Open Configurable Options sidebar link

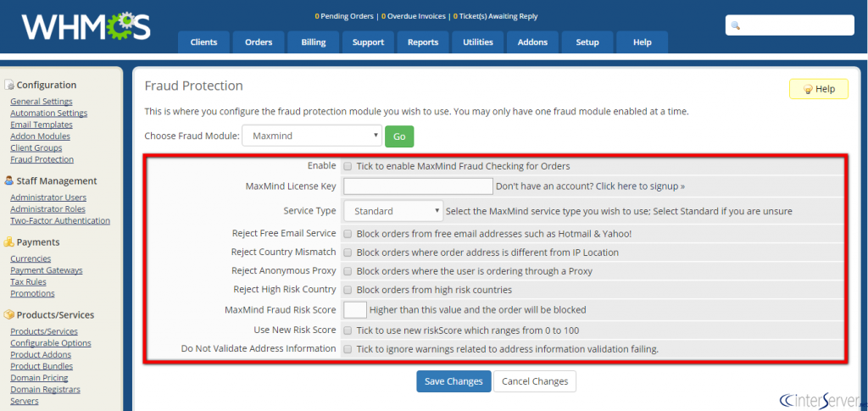(51, 343)
